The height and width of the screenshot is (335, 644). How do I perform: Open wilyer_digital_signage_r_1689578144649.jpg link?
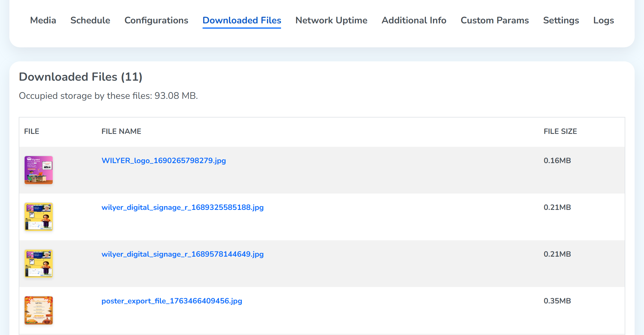coord(183,254)
